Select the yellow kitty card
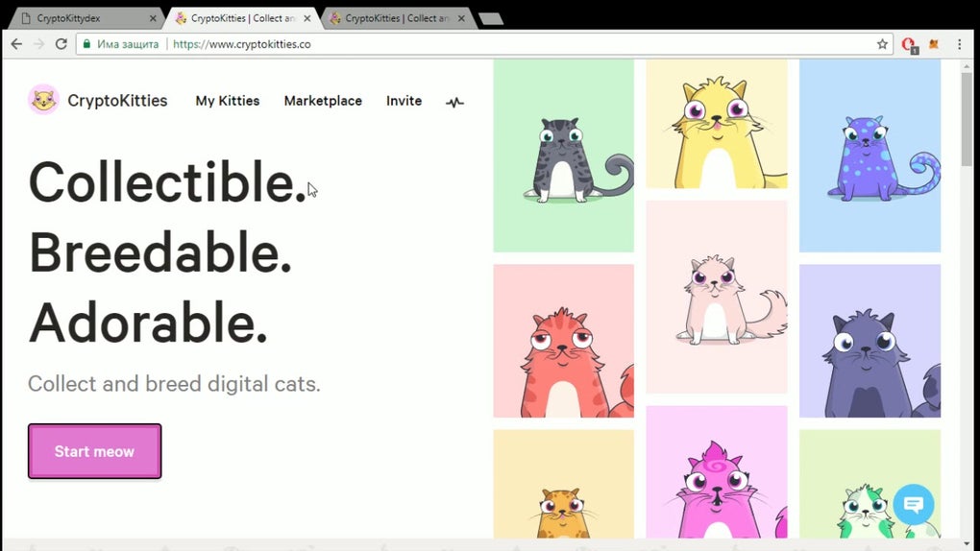 coord(716,124)
